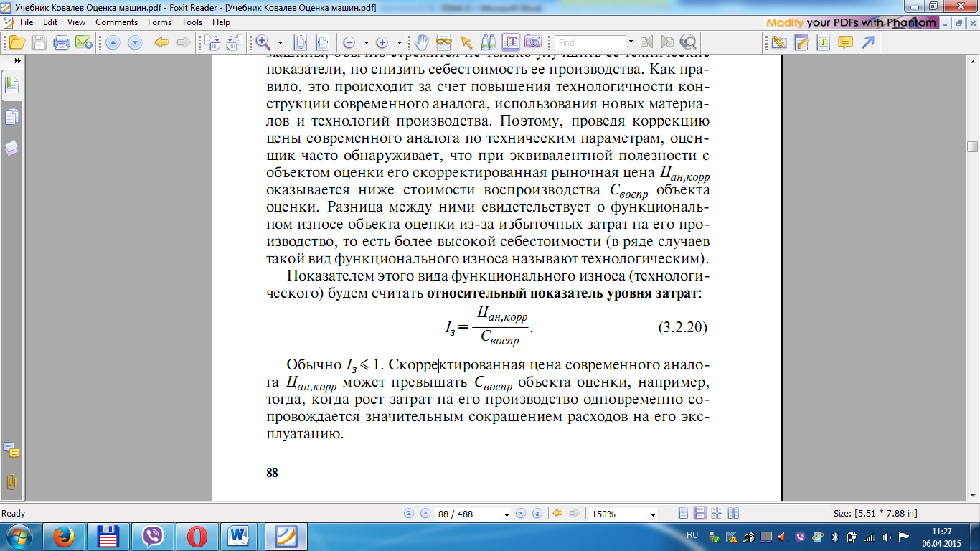This screenshot has width=980, height=551.
Task: Zoom in with the plus button
Action: click(382, 42)
